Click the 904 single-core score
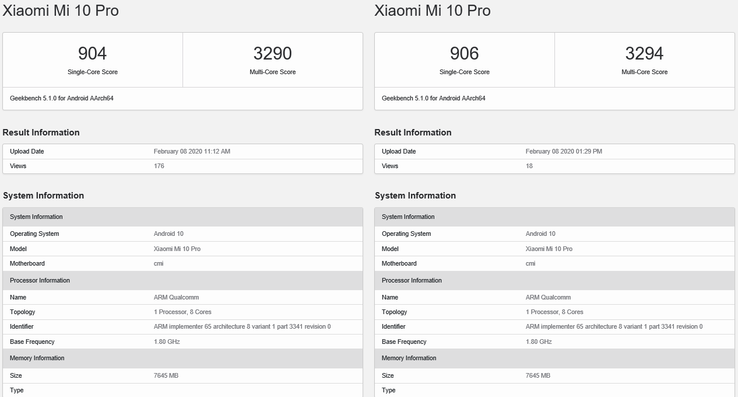Viewport: 738px width, 397px height. (x=92, y=53)
